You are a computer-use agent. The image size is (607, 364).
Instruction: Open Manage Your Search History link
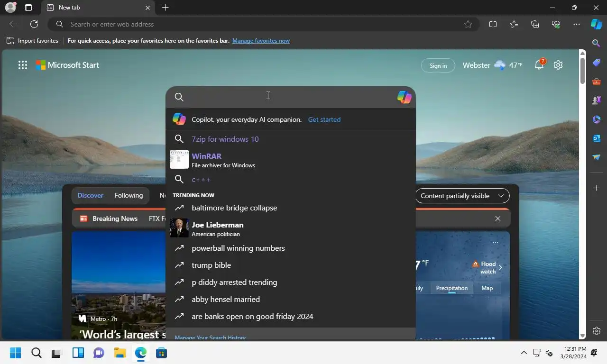210,337
